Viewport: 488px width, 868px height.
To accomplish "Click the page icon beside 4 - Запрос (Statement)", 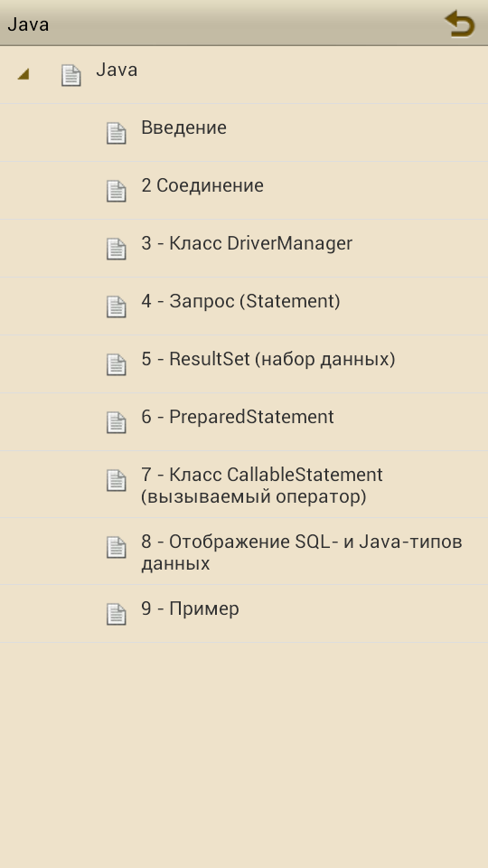I will click(x=117, y=307).
